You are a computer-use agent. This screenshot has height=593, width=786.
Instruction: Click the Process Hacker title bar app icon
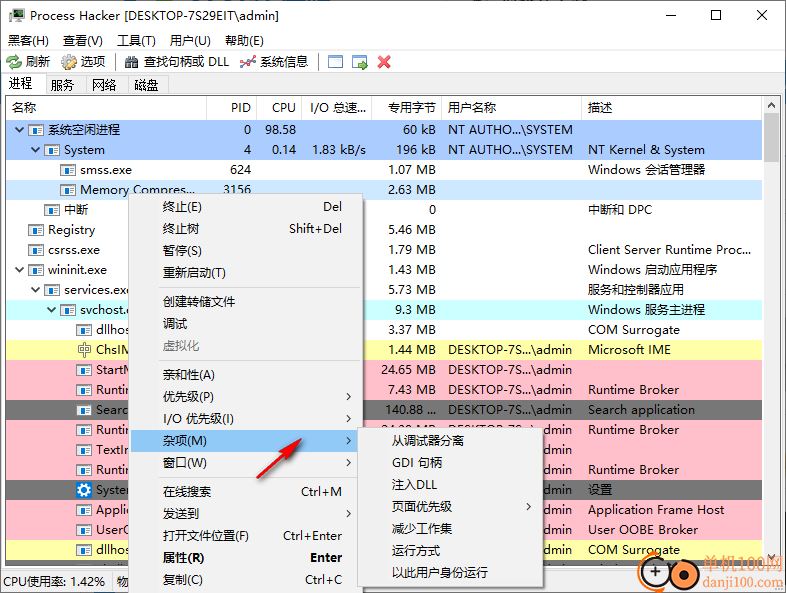tap(16, 16)
